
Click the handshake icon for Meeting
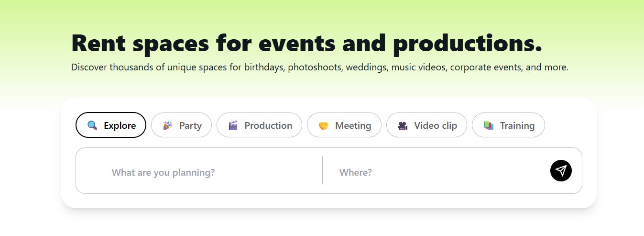[324, 125]
